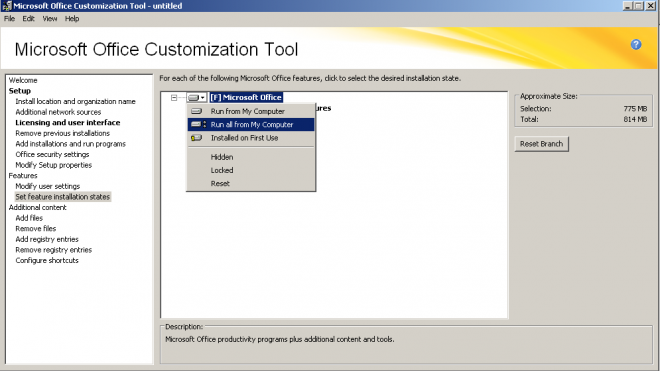The image size is (660, 371).
Task: Click the Features section heading
Action: pyautogui.click(x=23, y=176)
